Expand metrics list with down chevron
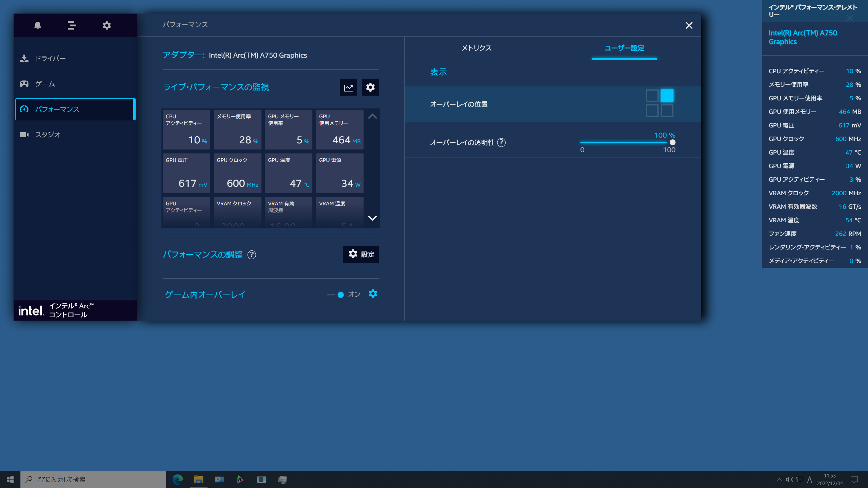 372,218
